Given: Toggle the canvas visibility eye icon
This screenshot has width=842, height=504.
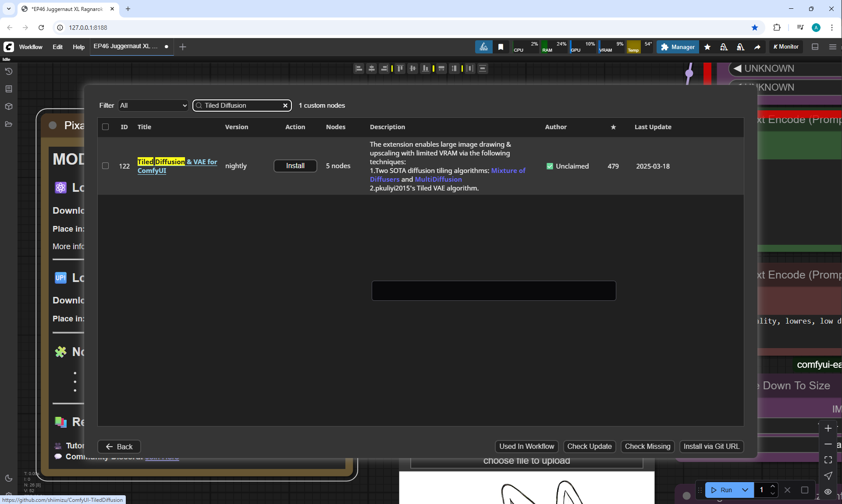Looking at the screenshot, I should point(828,492).
